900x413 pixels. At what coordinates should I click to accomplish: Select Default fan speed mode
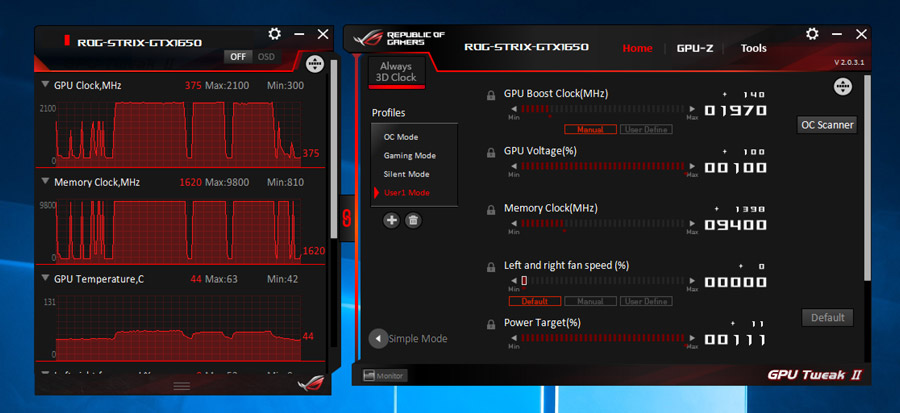click(535, 301)
